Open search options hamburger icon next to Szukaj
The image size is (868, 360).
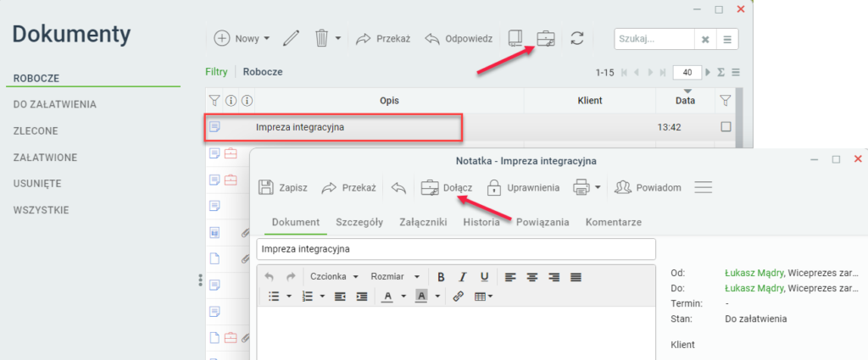pyautogui.click(x=726, y=39)
